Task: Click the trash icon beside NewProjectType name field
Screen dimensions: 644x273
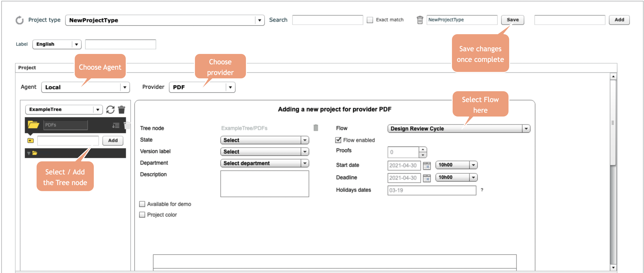Action: (x=420, y=20)
